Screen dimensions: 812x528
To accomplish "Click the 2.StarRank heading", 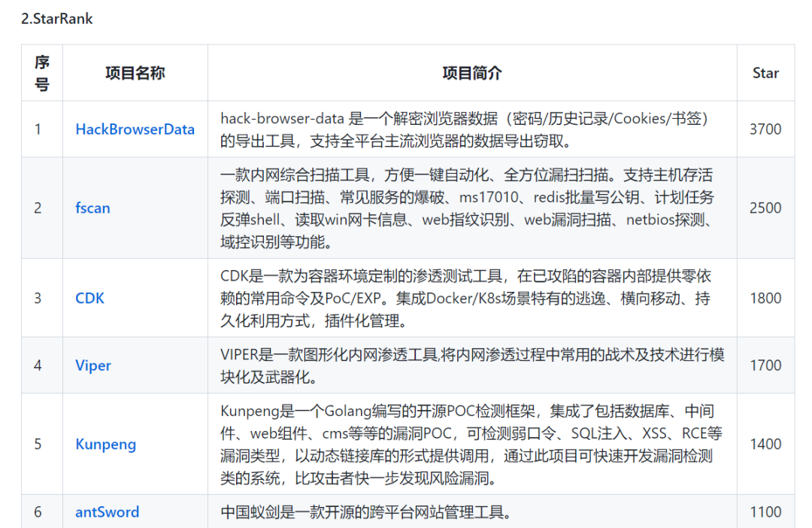I will (57, 19).
